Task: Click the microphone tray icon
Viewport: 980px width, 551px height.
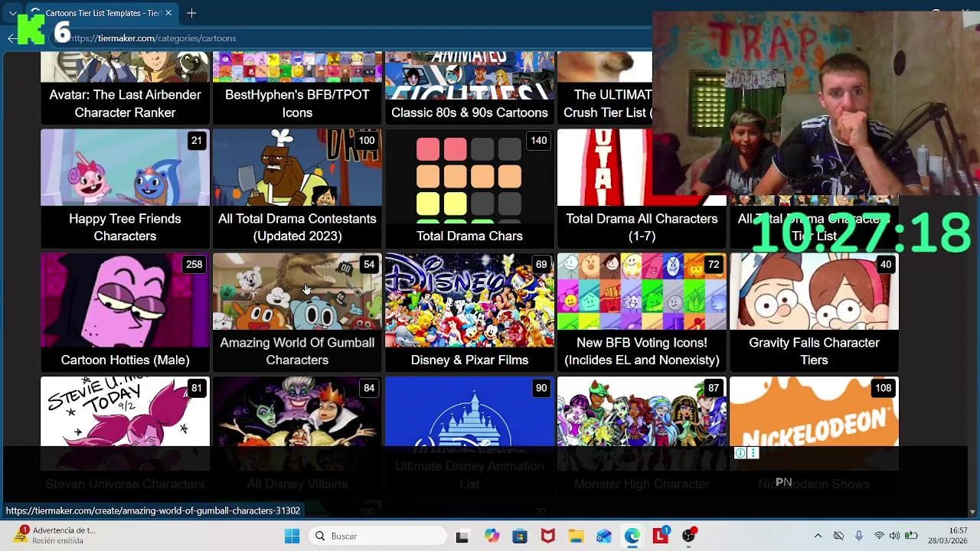Action: pyautogui.click(x=859, y=536)
